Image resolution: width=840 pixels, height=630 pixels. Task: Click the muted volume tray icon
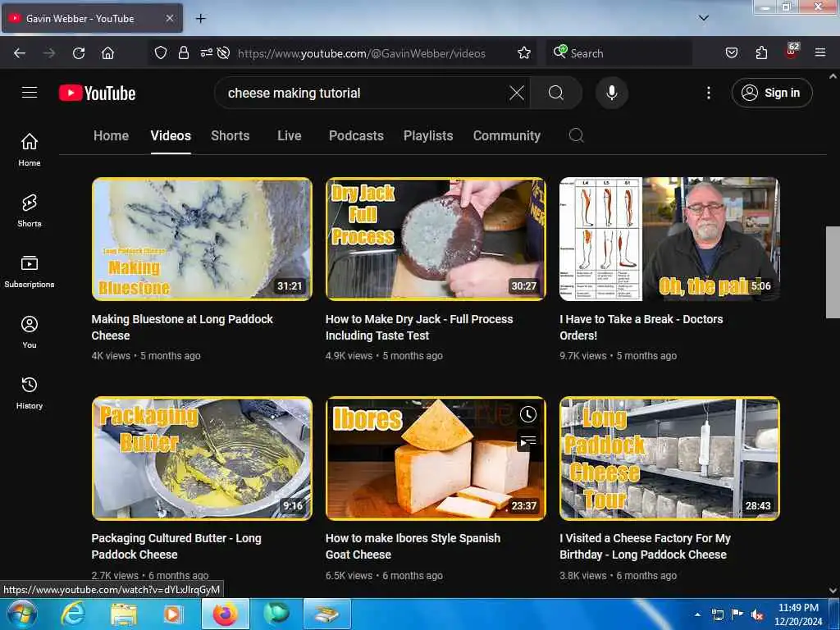757,615
